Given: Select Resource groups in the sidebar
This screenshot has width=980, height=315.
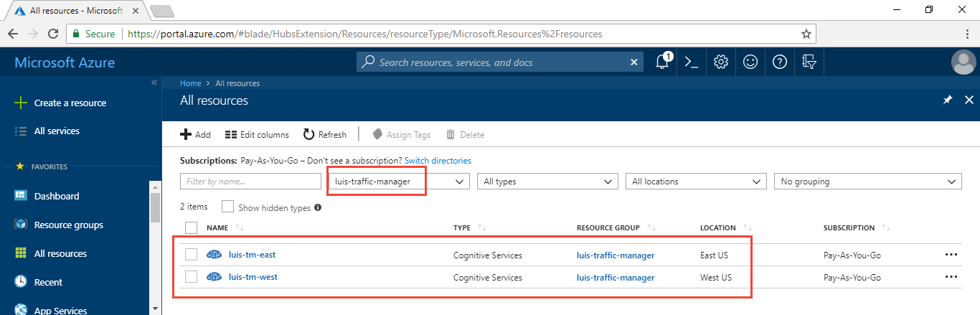Looking at the screenshot, I should click(x=69, y=225).
